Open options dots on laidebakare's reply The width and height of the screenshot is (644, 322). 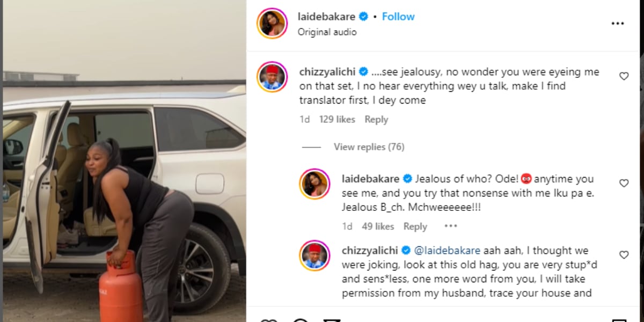click(x=451, y=226)
